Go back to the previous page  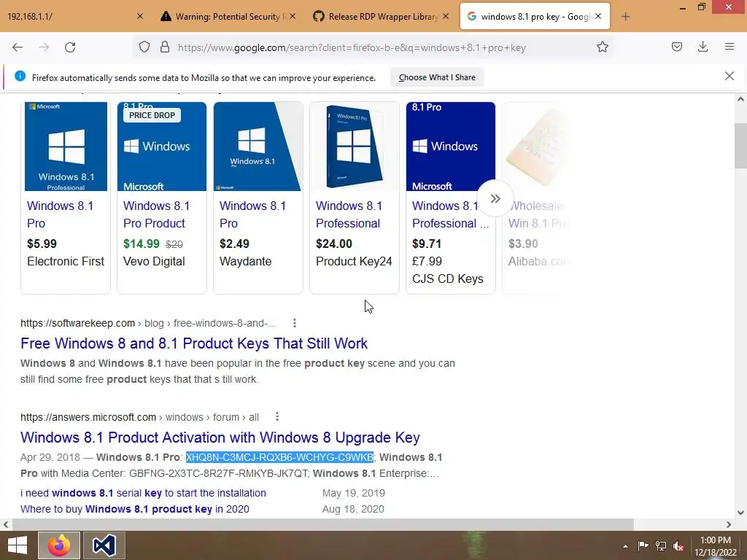(x=18, y=47)
